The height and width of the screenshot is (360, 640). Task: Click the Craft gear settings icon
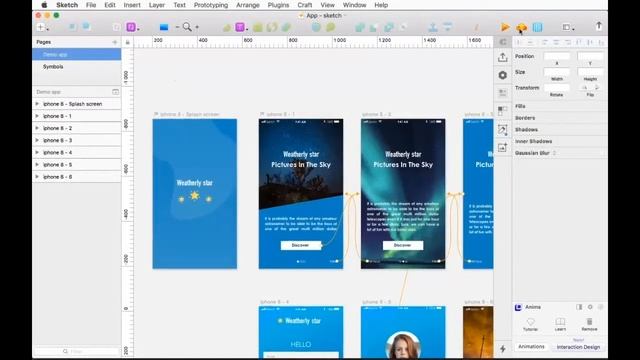[x=503, y=75]
